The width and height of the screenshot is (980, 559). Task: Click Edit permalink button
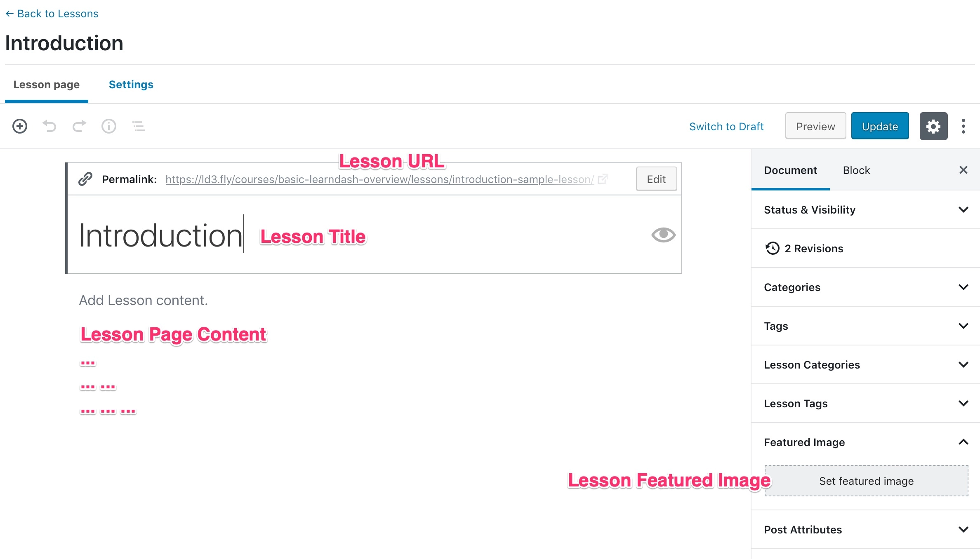coord(656,178)
